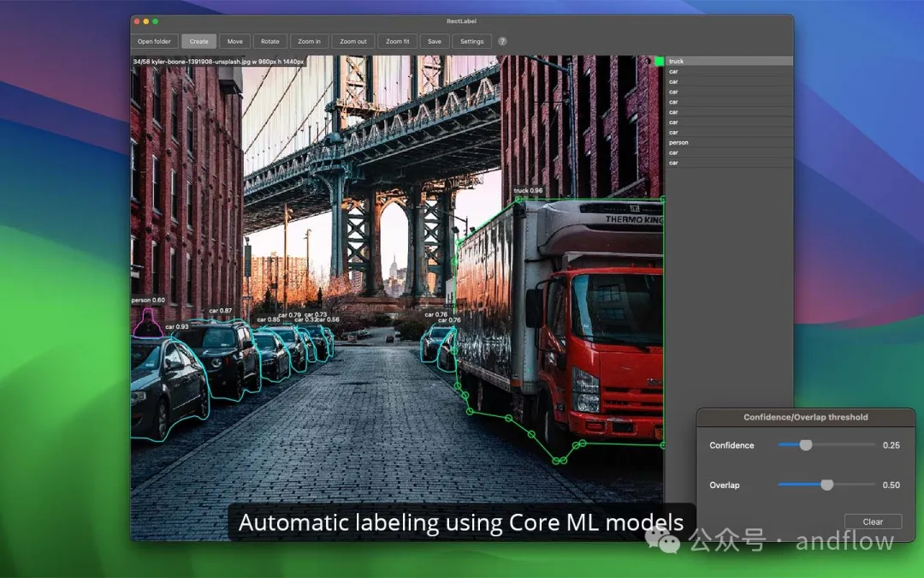
Task: Switch to the Move tool
Action: pos(234,41)
